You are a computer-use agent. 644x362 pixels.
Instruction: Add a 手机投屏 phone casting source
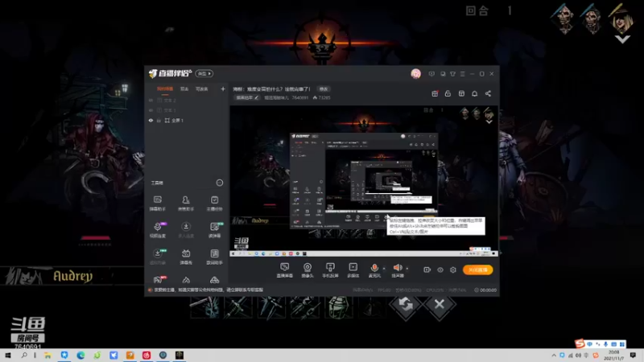point(330,270)
